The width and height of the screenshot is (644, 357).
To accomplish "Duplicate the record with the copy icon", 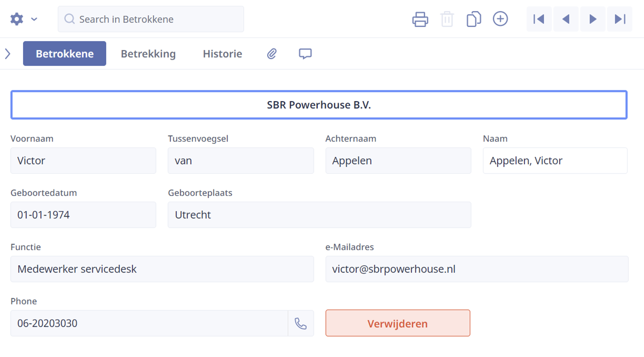I will click(x=474, y=19).
